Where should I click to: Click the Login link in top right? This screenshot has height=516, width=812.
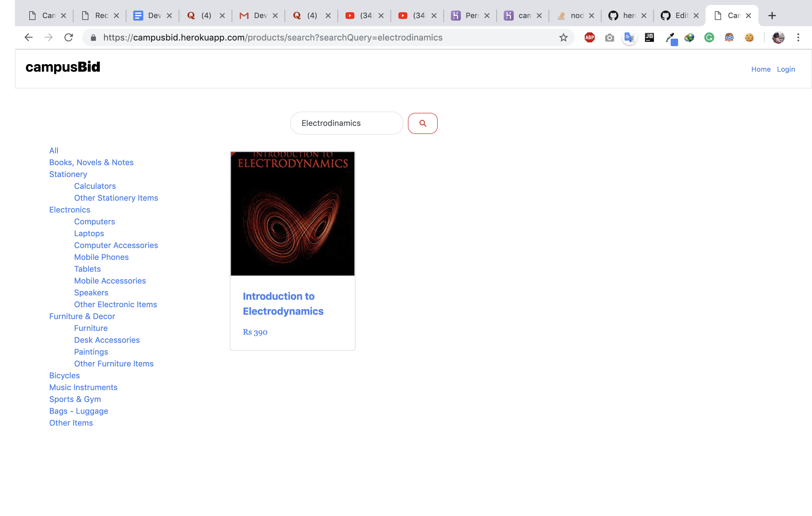[x=785, y=69]
